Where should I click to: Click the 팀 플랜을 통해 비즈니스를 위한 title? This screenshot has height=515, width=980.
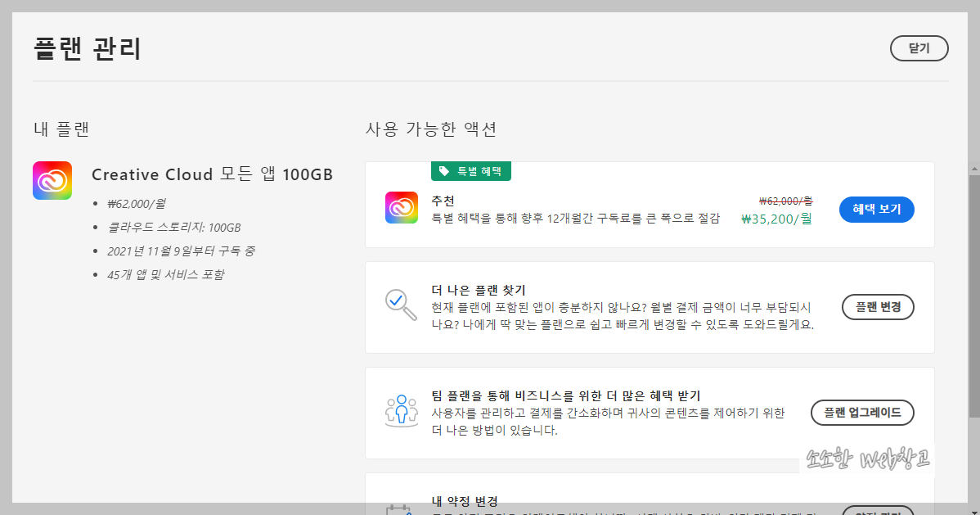565,395
